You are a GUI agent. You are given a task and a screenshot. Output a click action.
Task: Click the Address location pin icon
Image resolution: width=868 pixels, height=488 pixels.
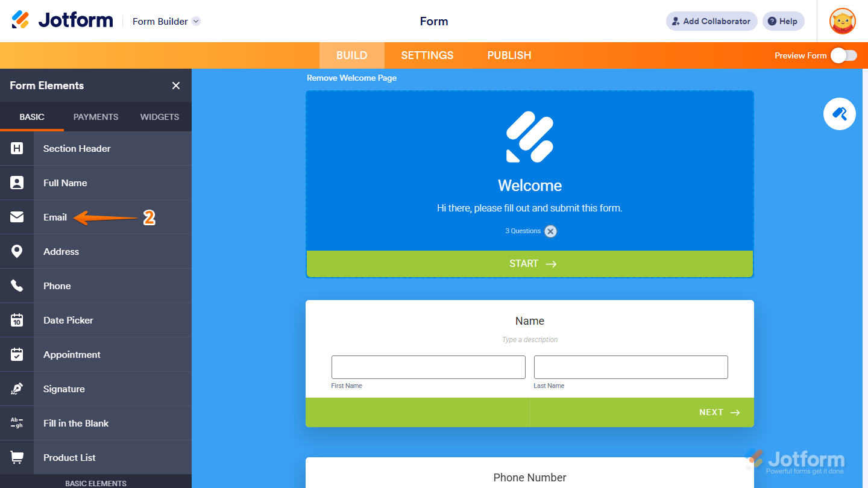17,251
